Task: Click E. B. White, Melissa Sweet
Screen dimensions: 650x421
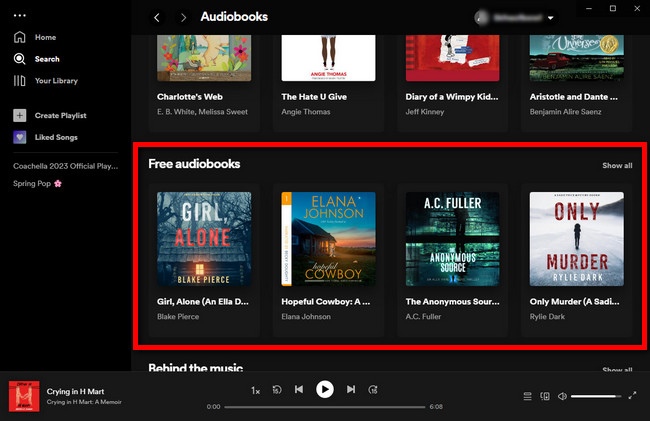Action: pos(202,112)
